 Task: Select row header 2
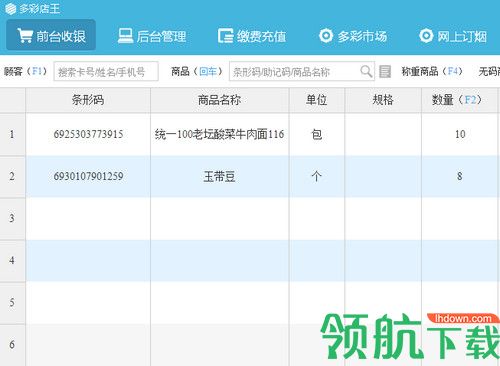tap(12, 176)
